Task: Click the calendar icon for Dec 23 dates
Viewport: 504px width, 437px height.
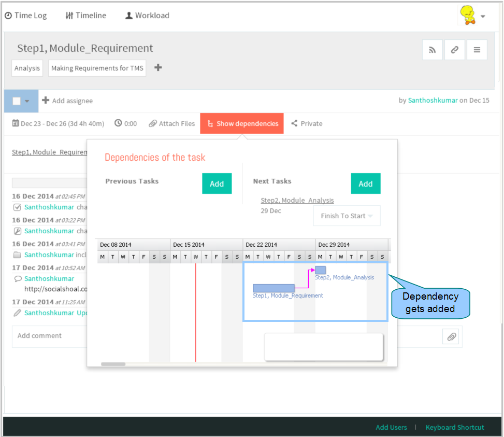Action: tap(16, 123)
